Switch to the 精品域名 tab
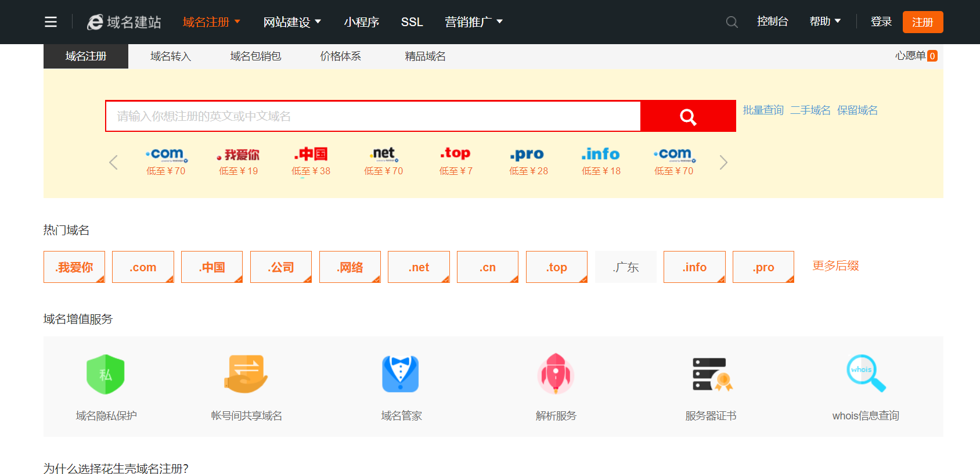 tap(426, 56)
